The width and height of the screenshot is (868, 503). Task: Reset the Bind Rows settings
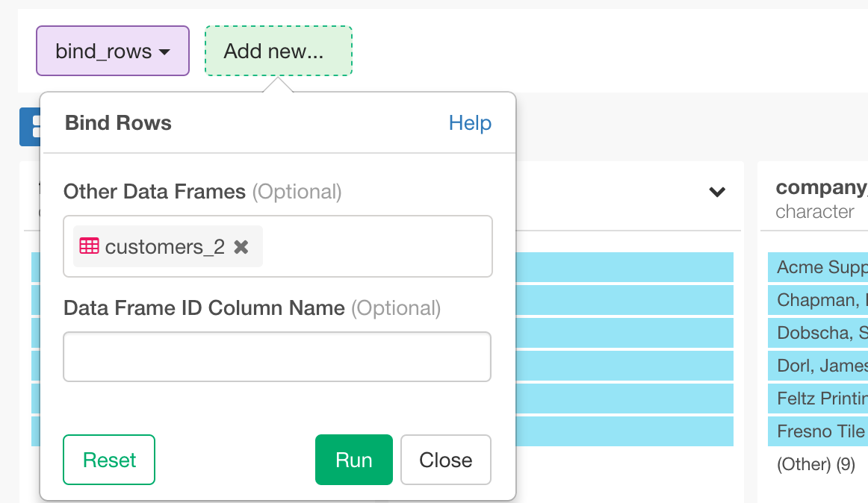click(x=108, y=460)
